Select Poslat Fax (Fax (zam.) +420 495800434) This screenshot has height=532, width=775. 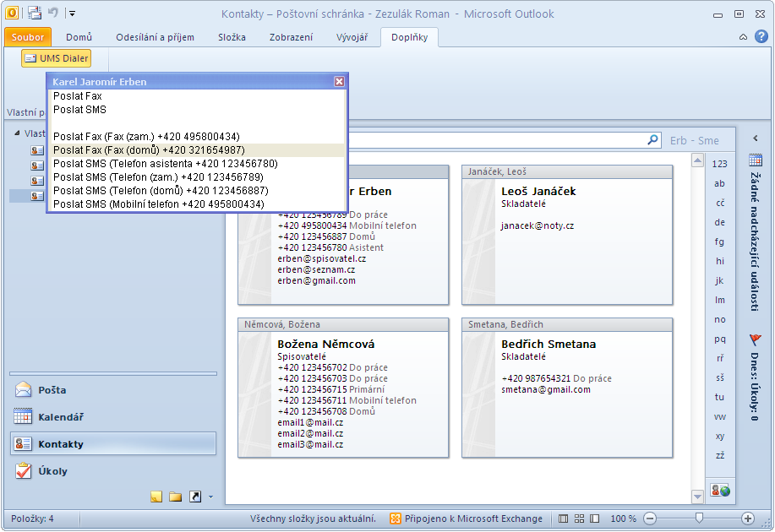click(199, 136)
